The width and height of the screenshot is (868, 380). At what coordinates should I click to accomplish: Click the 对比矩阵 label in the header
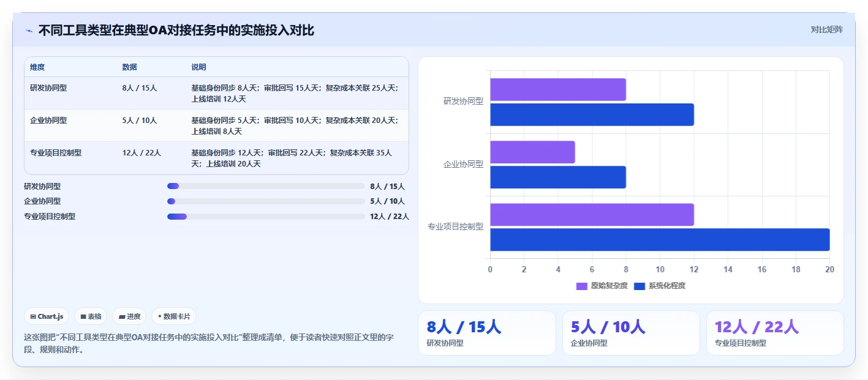click(x=826, y=29)
